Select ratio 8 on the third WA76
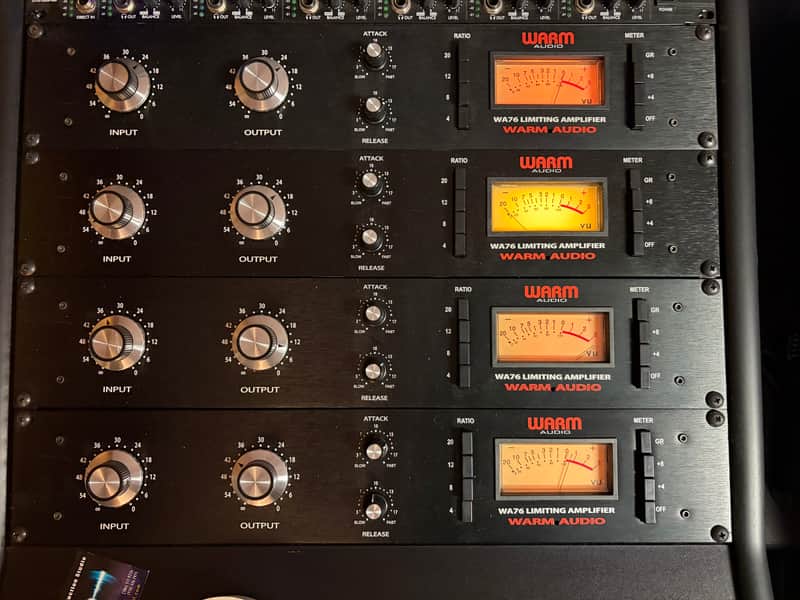Viewport: 800px width, 600px height. point(464,354)
